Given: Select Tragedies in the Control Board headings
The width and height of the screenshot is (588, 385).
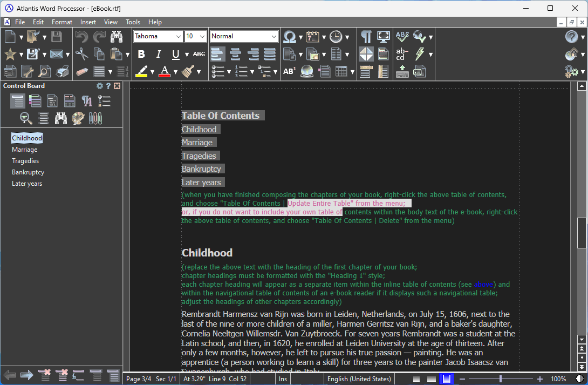Looking at the screenshot, I should click(25, 160).
